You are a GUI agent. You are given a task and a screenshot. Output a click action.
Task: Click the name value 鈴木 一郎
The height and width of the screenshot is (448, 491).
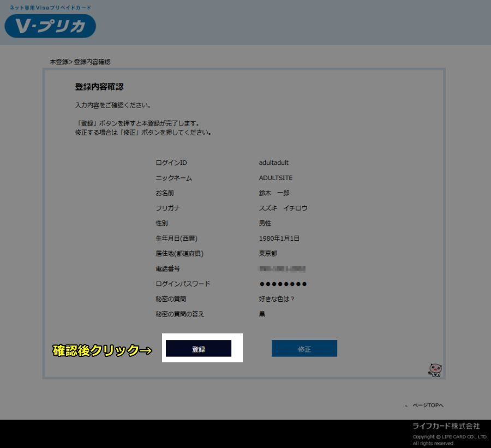[x=273, y=193]
